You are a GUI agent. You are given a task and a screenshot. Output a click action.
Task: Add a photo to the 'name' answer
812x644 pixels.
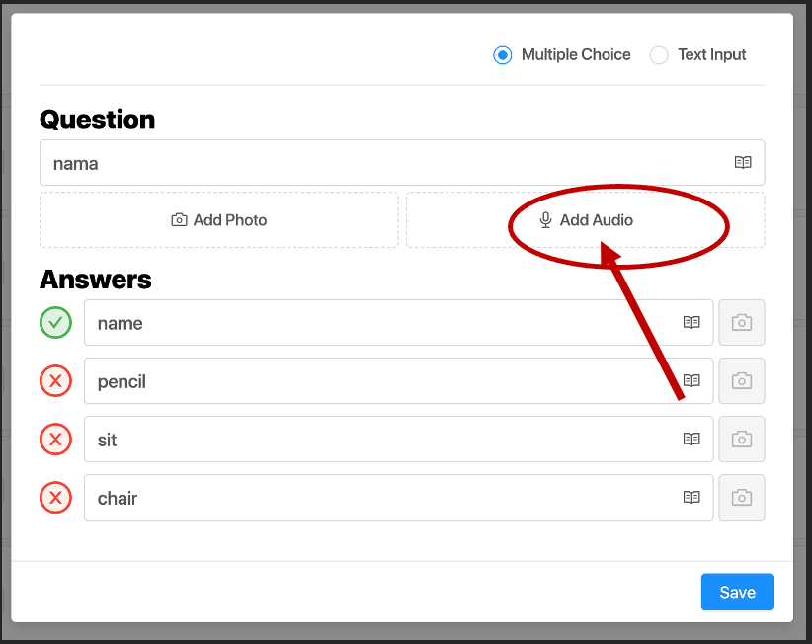coord(742,323)
